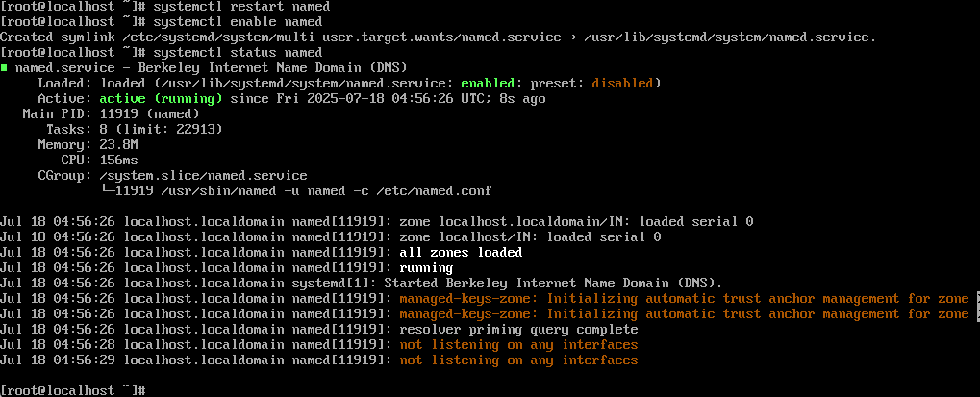Click the green 'active (running)' text
This screenshot has width=980, height=397.
tap(162, 99)
